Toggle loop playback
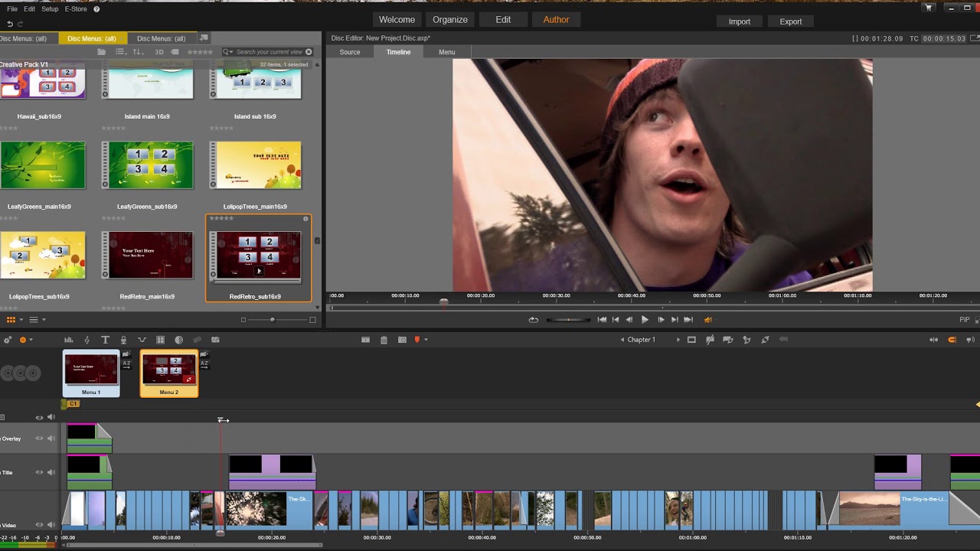This screenshot has height=551, width=980. (x=534, y=320)
